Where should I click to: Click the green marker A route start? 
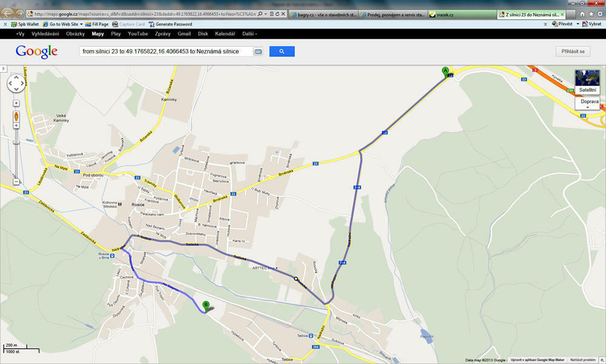(445, 72)
